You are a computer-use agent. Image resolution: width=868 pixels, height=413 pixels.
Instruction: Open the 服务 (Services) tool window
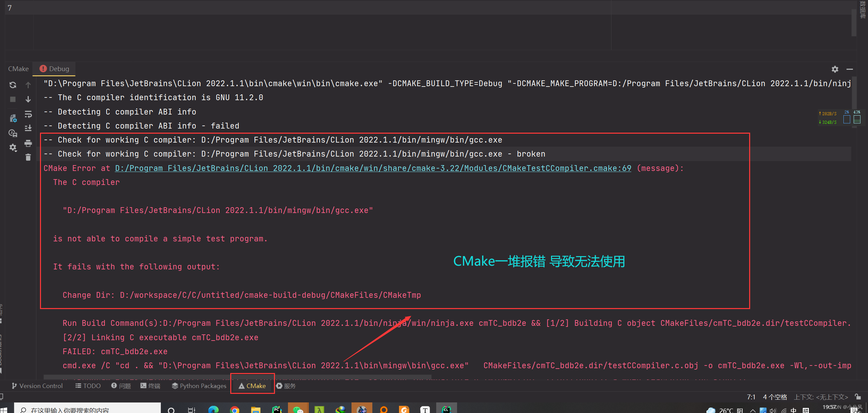(x=286, y=386)
